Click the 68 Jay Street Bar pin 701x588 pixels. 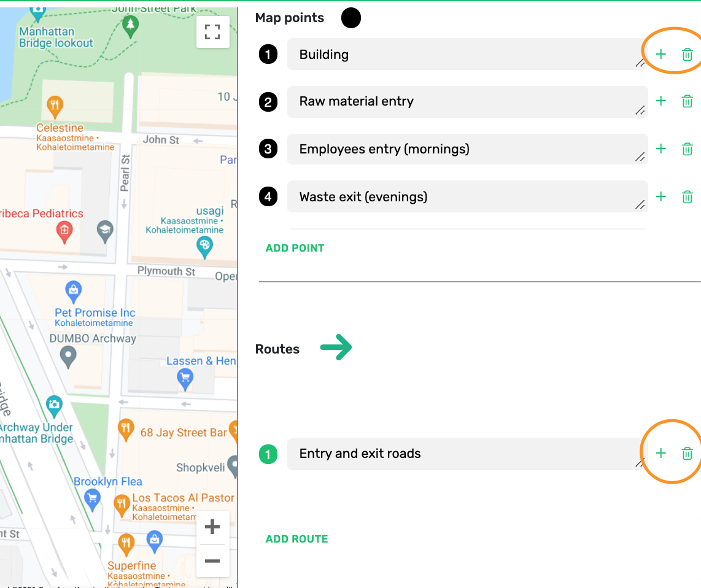pos(126,430)
